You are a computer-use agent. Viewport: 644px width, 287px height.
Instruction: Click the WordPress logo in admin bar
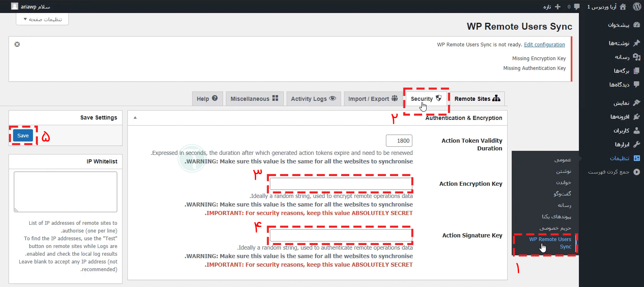point(637,7)
